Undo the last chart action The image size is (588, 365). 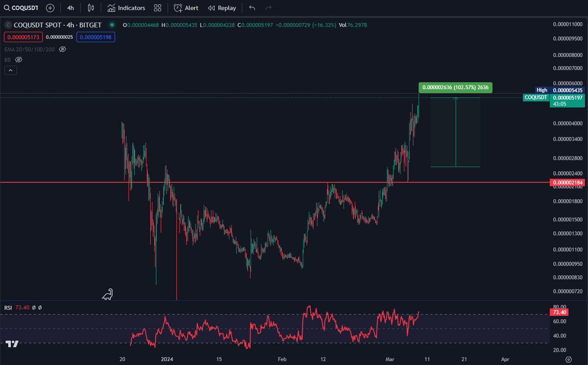(252, 8)
